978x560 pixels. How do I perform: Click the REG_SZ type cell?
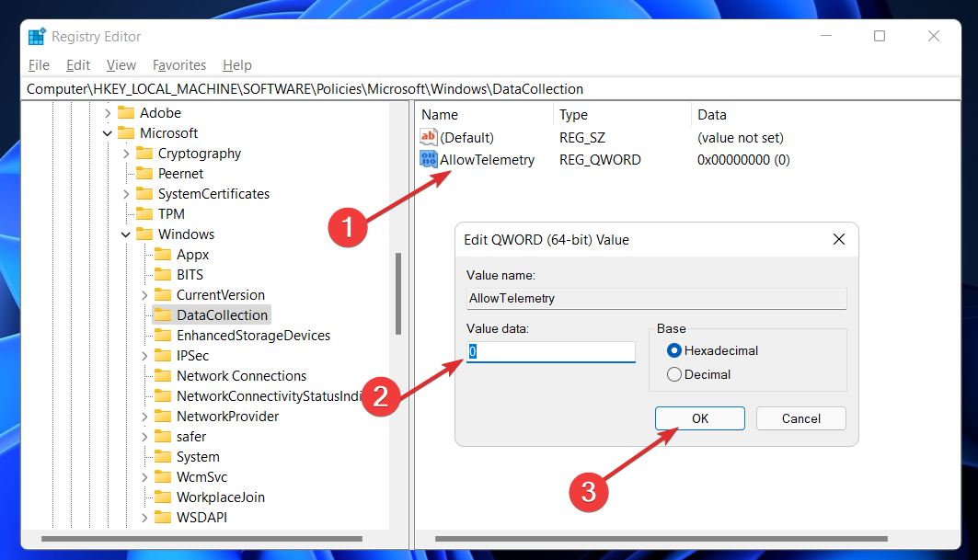click(582, 138)
